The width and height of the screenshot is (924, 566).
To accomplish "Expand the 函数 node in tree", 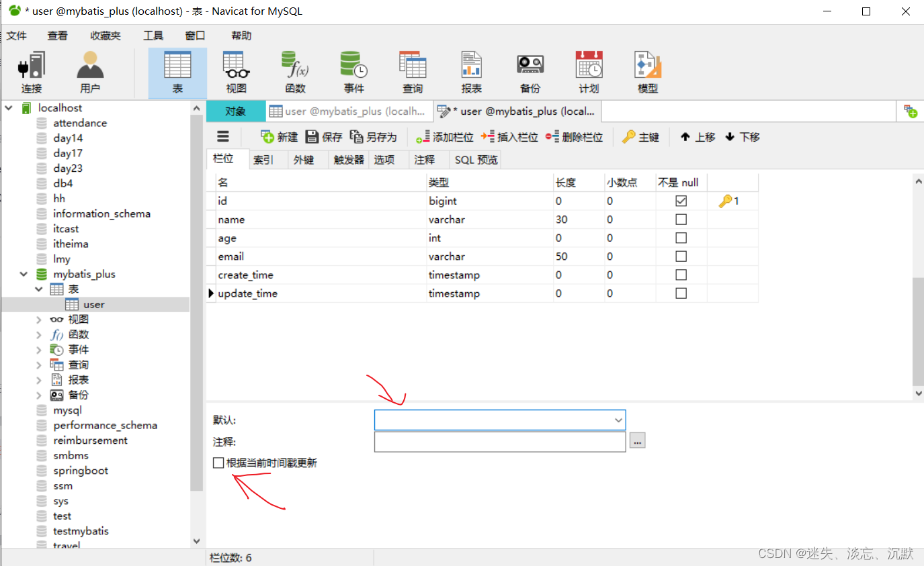I will [39, 334].
